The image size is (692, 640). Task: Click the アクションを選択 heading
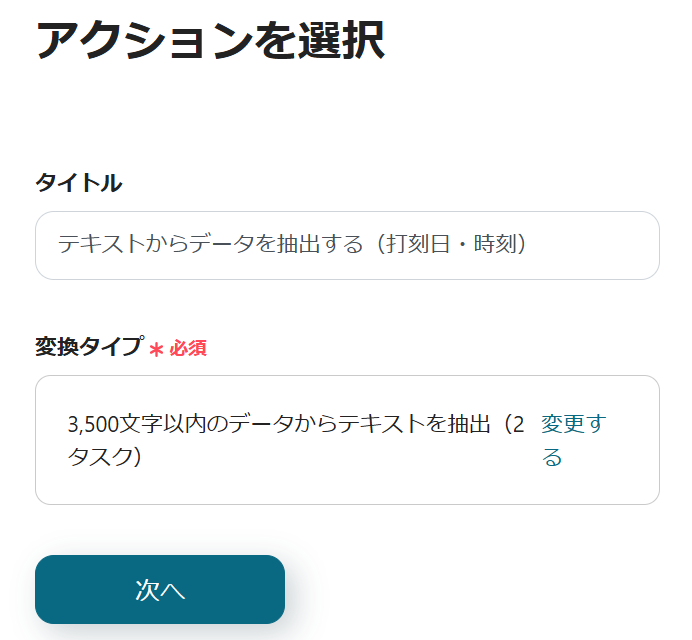tap(210, 42)
